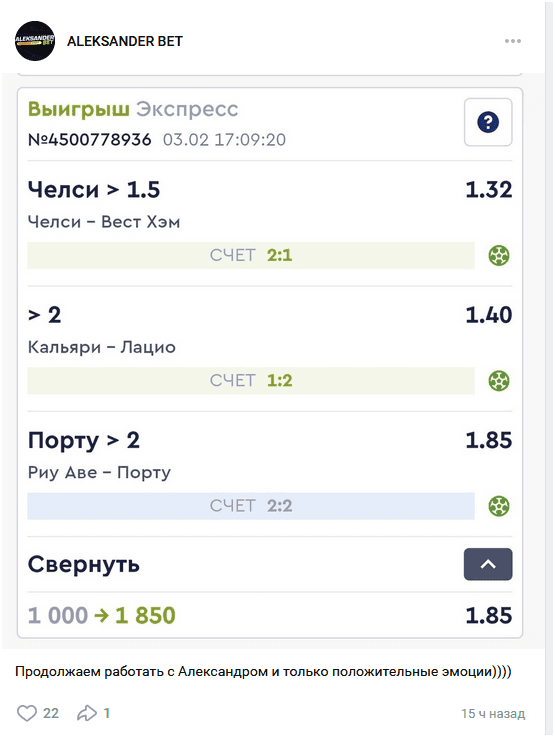Screen dimensions: 555x737
Task: Click the Порту > 2 bet title
Action: coord(84,440)
